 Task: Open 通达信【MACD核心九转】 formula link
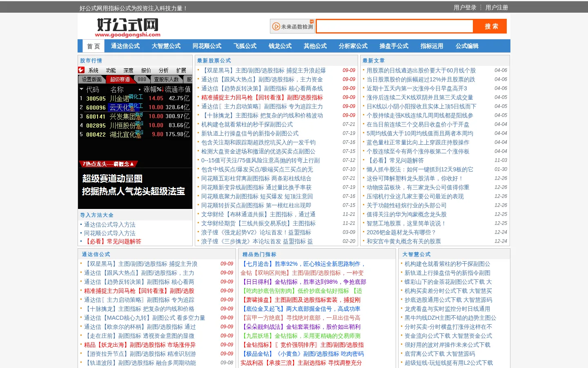pyautogui.click(x=145, y=318)
